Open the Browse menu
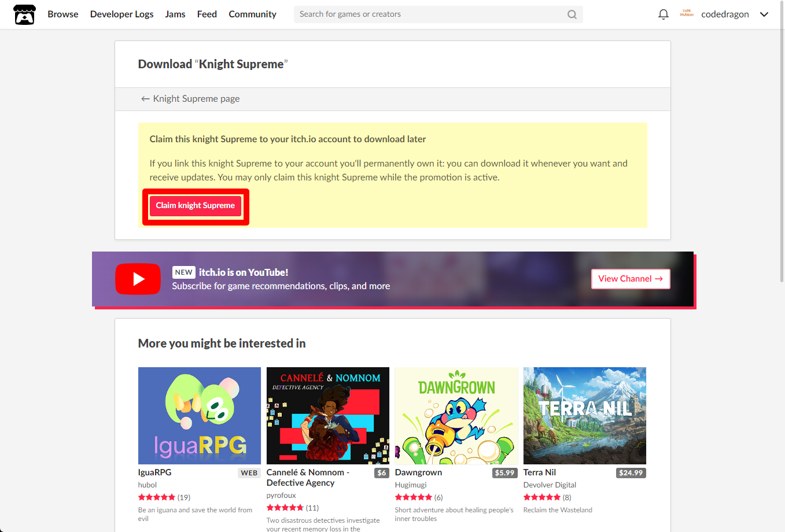Viewport: 785px width, 532px height. 63,14
